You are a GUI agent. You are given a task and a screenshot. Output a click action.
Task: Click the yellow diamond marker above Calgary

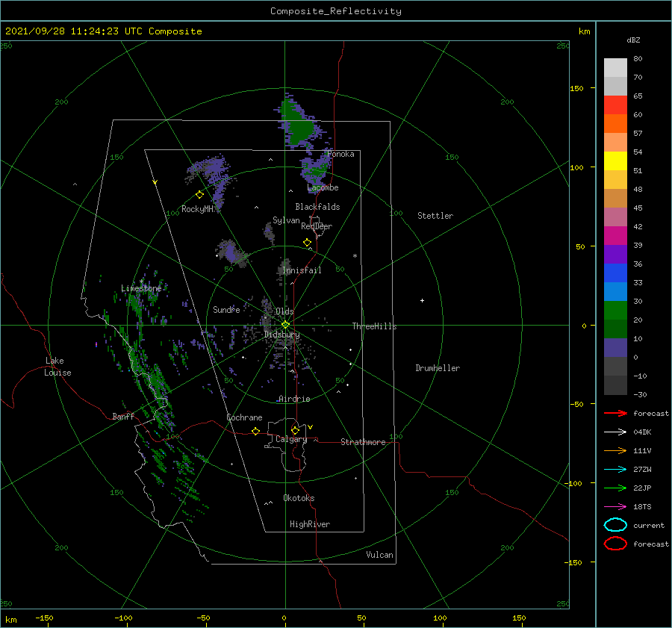[x=295, y=430]
